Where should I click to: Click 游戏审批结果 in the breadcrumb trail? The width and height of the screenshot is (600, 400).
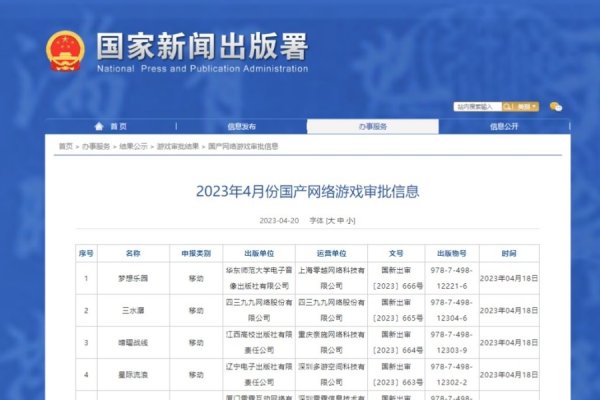pos(178,146)
